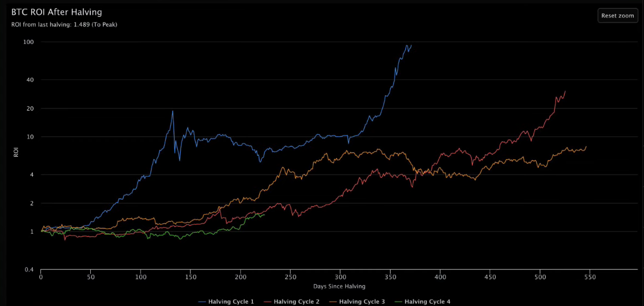644x306 pixels.
Task: Click the vertical ROI axis title
Action: (x=16, y=154)
